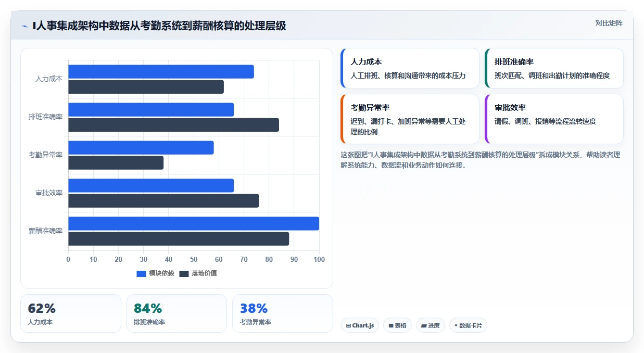This screenshot has width=644, height=353.
Task: Toggle the 落地价值 legend dark swatch
Action: coord(184,273)
